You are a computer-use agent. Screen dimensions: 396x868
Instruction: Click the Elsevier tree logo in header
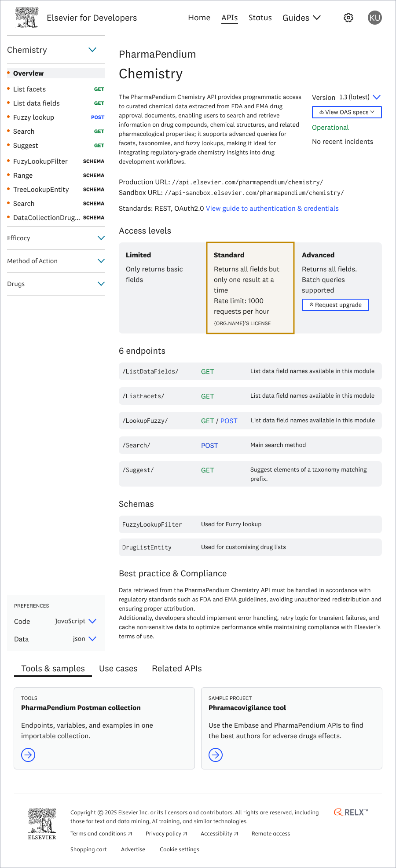click(x=26, y=18)
